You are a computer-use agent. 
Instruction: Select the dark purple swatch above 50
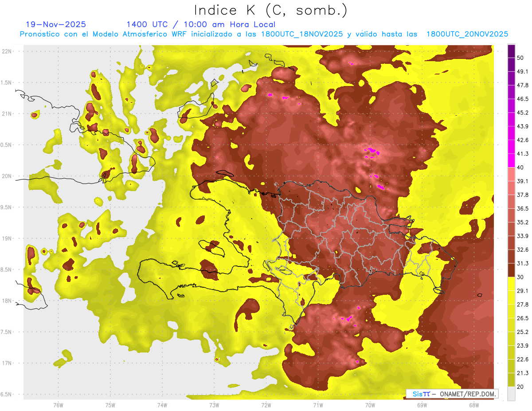511,51
